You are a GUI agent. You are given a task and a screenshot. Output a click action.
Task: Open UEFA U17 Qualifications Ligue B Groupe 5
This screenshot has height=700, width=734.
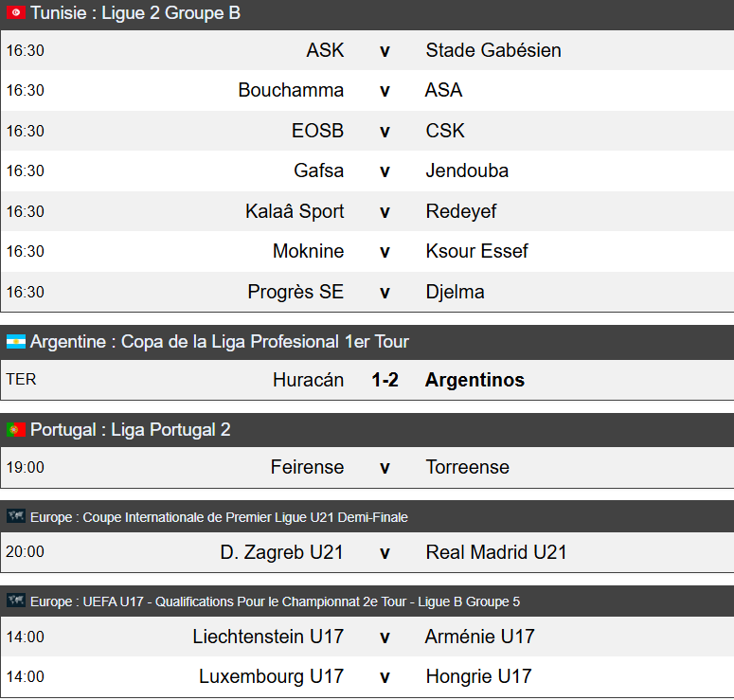point(275,601)
